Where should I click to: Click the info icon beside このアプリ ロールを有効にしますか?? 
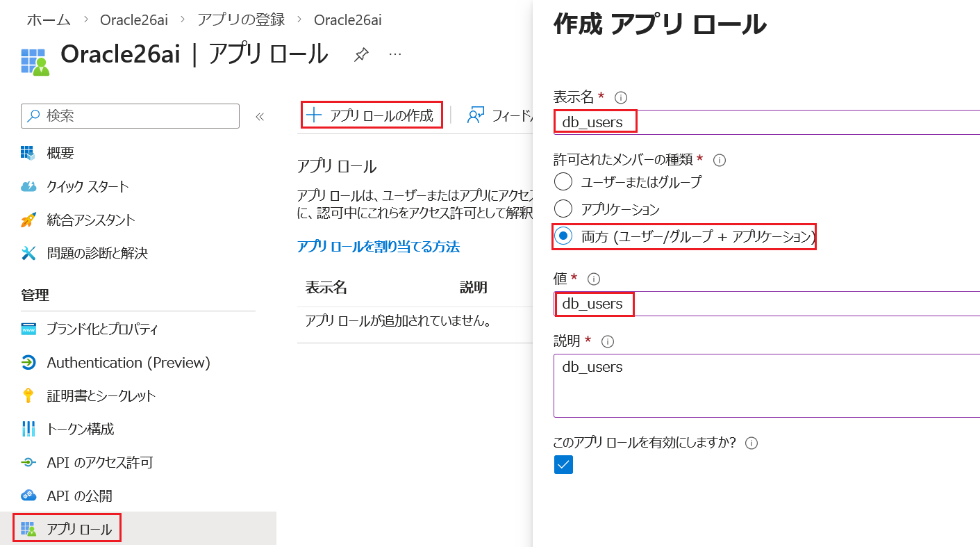coord(751,443)
